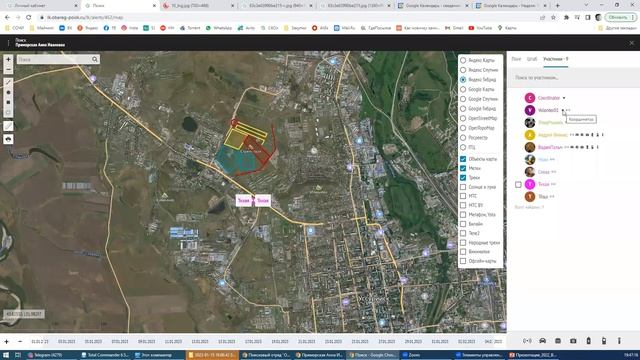Select Google Спутник map layer
The height and width of the screenshot is (360, 640).
pyautogui.click(x=463, y=99)
